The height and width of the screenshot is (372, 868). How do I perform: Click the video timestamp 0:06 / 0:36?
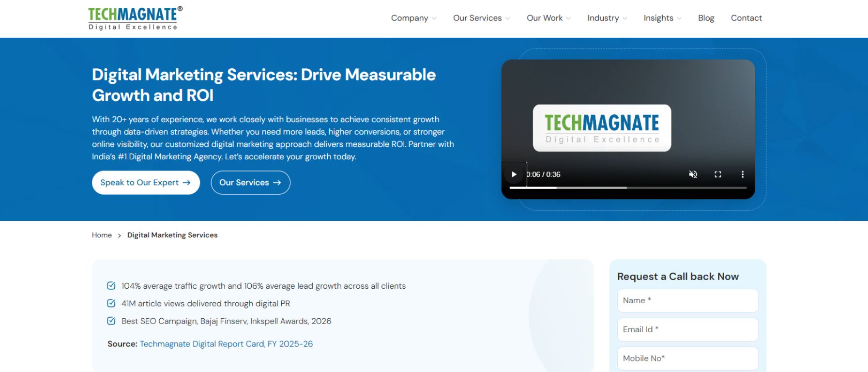544,174
